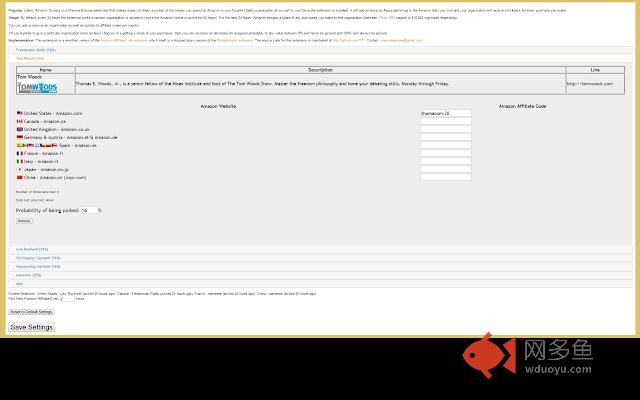Click the Name column header
The height and width of the screenshot is (400, 640).
click(x=46, y=70)
